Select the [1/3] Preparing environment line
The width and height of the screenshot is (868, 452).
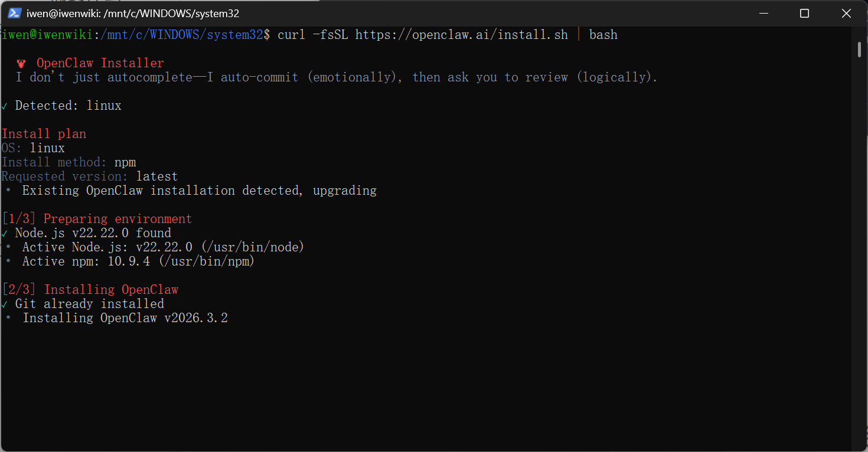point(97,219)
